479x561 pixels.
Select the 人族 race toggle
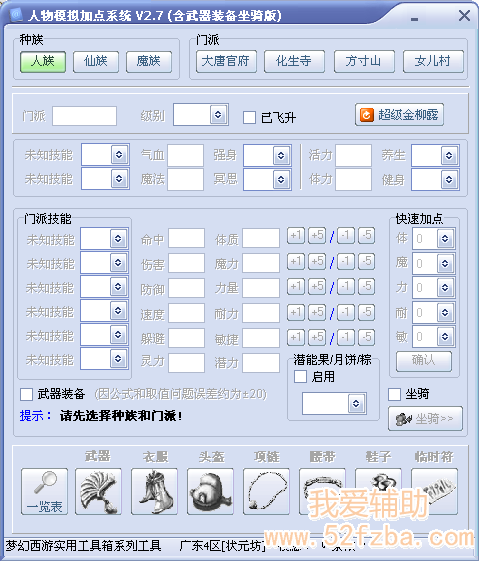tap(43, 62)
